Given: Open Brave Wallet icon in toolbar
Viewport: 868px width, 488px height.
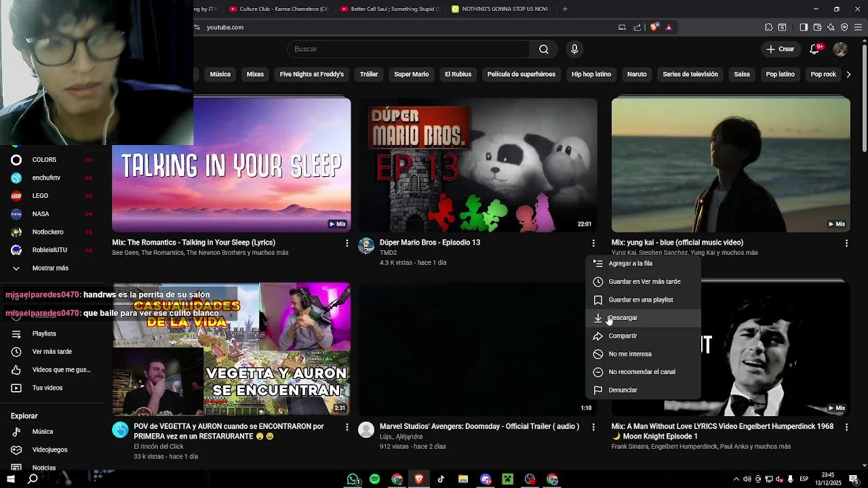Looking at the screenshot, I should [x=817, y=27].
